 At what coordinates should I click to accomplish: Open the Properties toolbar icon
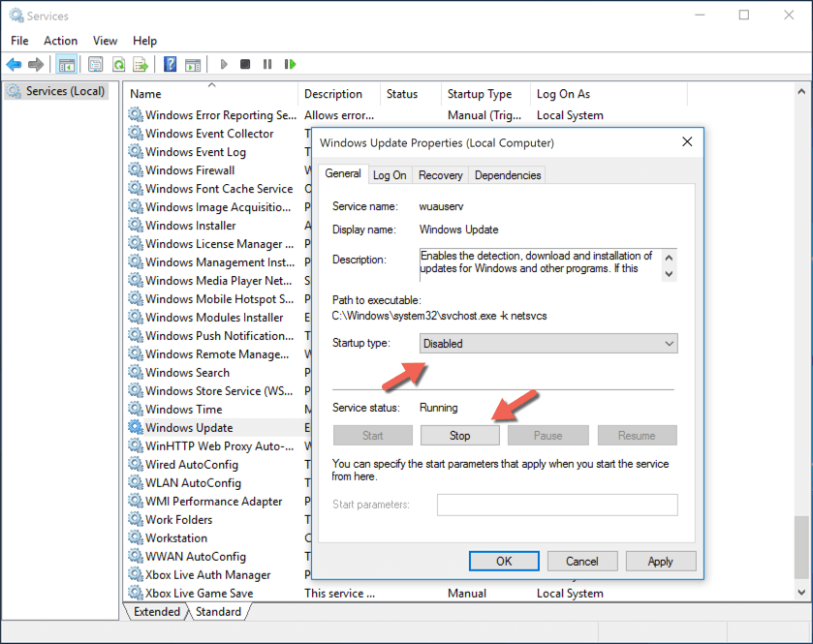95,64
